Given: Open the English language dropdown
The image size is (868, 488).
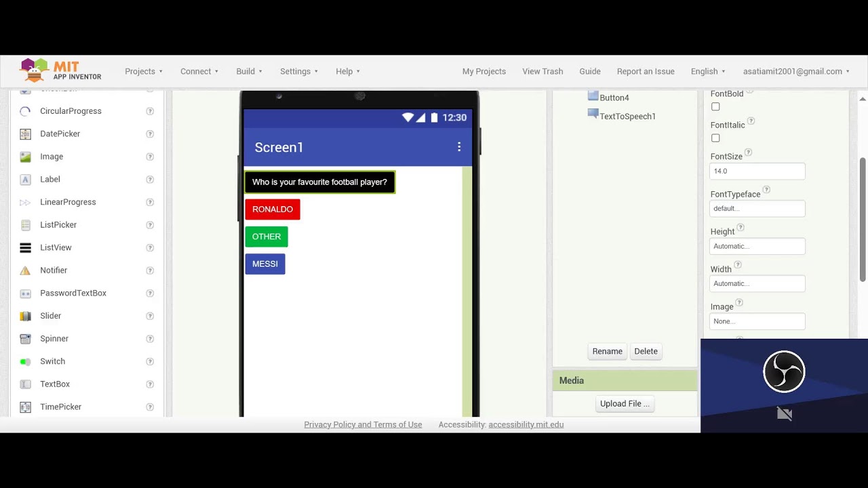Looking at the screenshot, I should click(x=708, y=71).
